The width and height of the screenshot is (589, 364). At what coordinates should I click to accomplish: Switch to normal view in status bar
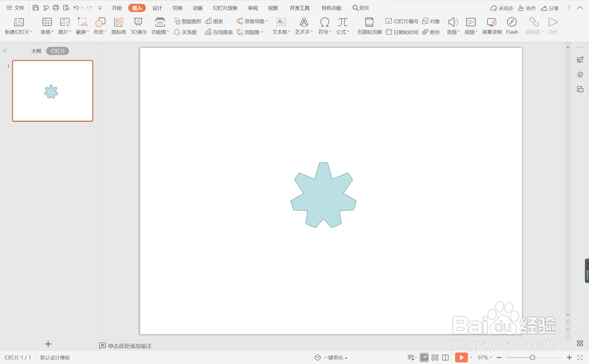(x=424, y=357)
